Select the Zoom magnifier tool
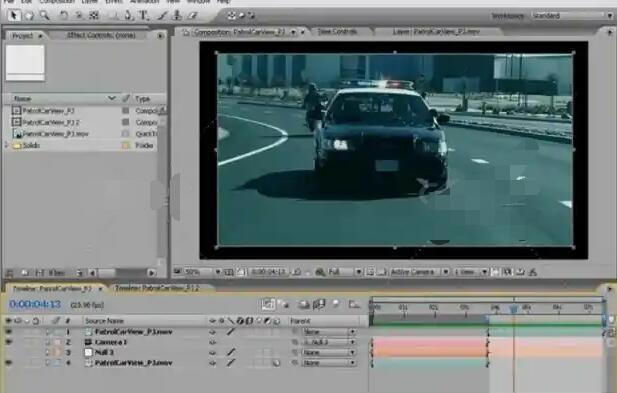 [44, 15]
